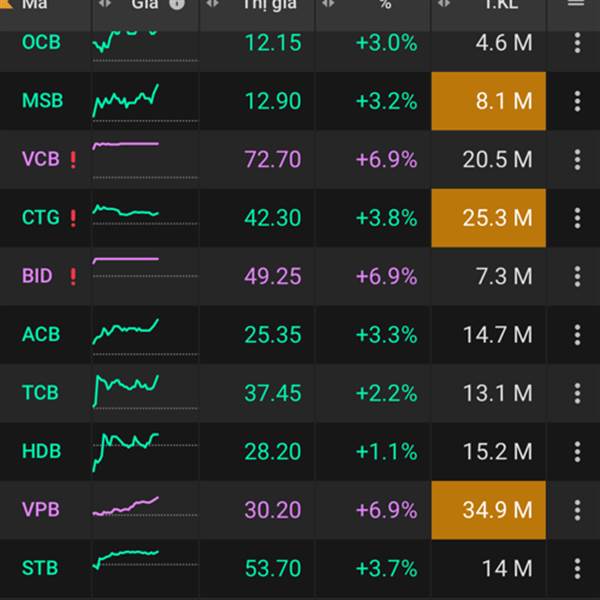
Task: Click the info icon next to Giá header
Action: 177,4
